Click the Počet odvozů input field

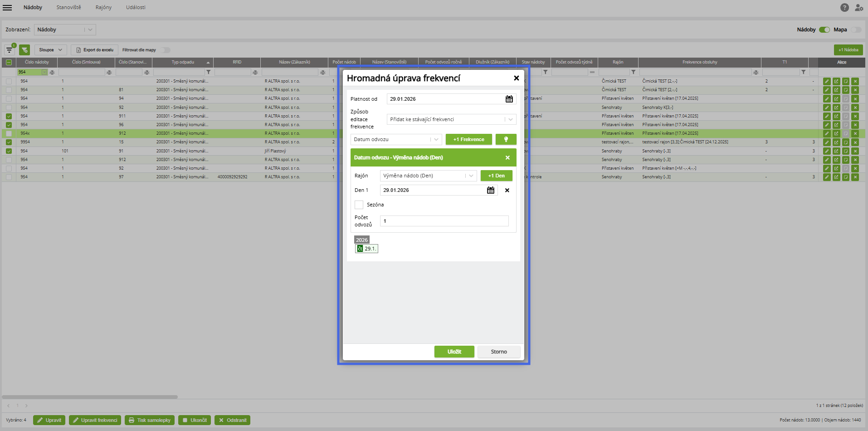(x=444, y=221)
